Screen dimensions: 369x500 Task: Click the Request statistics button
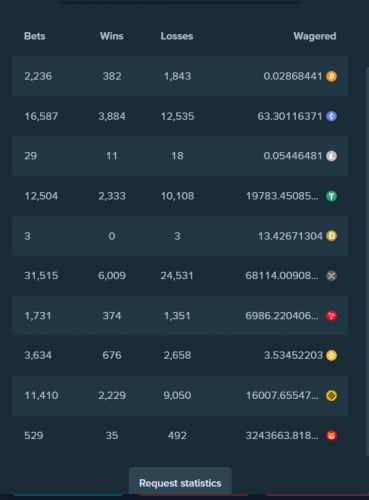pyautogui.click(x=180, y=481)
